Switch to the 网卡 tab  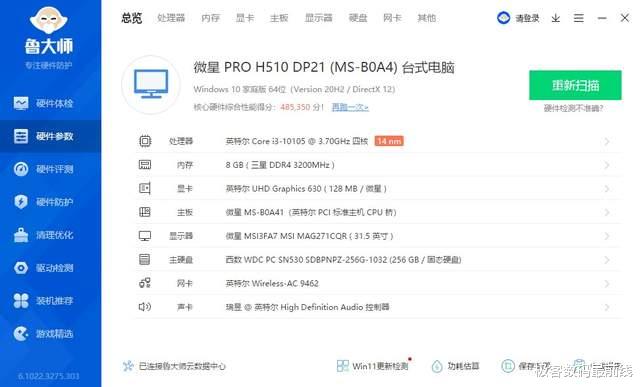coord(392,18)
